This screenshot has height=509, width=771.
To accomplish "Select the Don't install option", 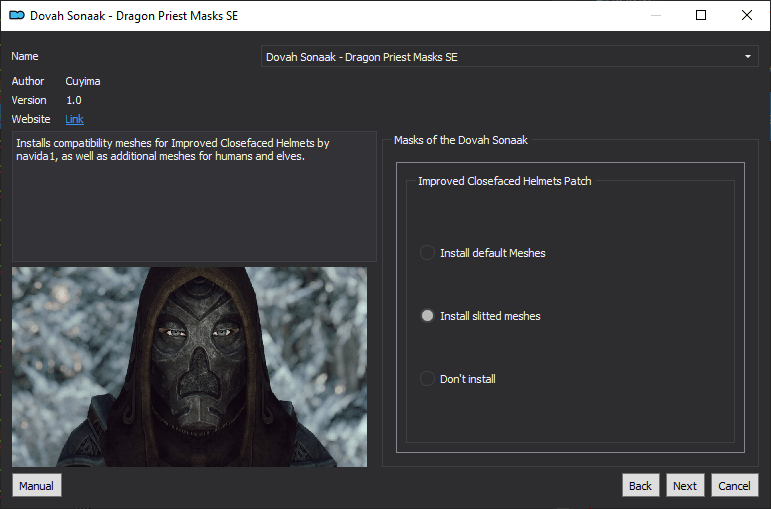I will click(458, 379).
